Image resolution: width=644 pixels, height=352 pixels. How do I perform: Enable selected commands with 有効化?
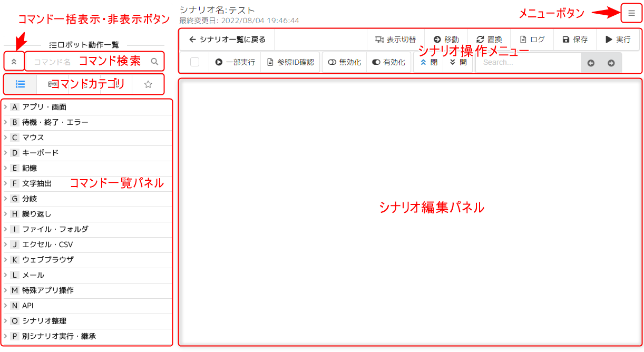click(388, 62)
